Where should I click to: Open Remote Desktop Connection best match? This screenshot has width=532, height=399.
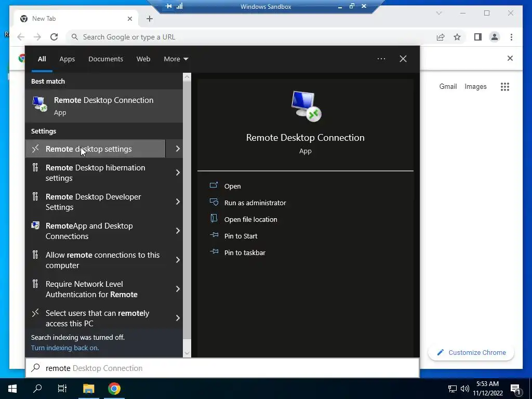tap(104, 106)
